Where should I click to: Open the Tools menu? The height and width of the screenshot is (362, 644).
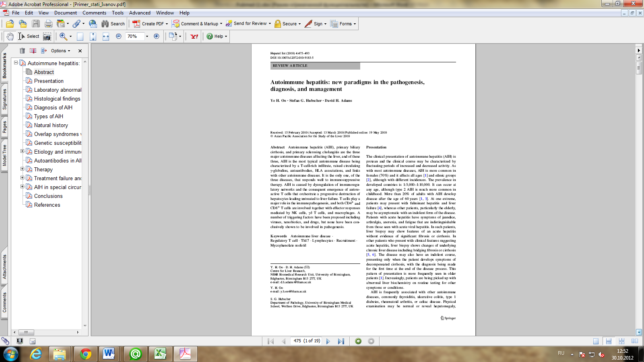[x=118, y=13]
